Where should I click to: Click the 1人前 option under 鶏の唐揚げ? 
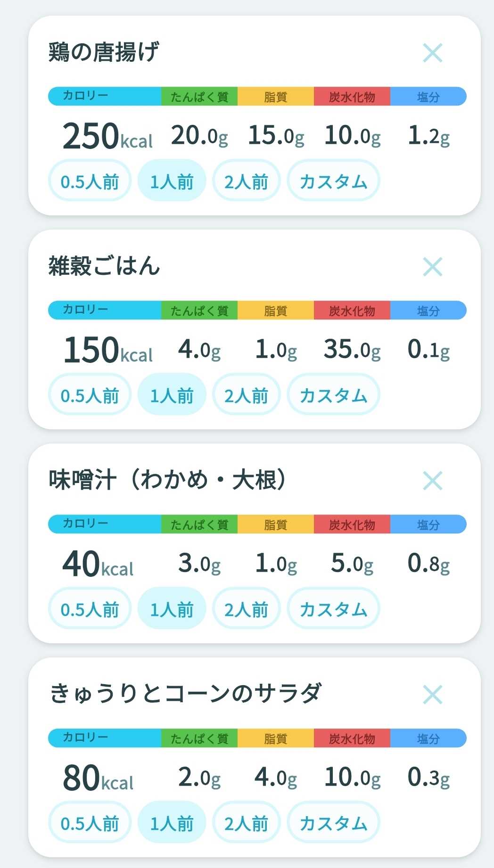coord(172,180)
